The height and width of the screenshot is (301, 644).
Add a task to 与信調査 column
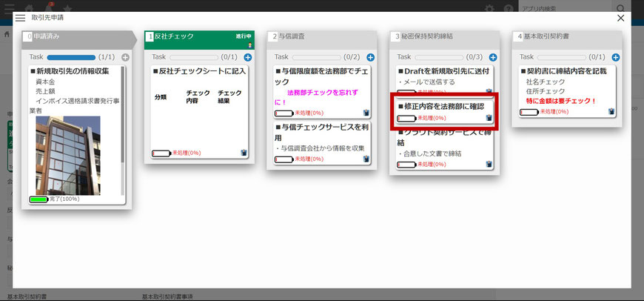(370, 57)
